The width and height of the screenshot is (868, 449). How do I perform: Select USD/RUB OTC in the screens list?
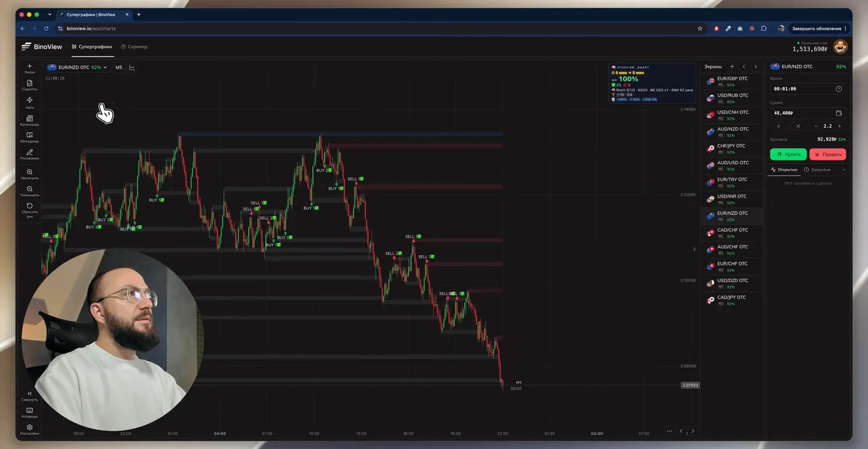(x=732, y=98)
